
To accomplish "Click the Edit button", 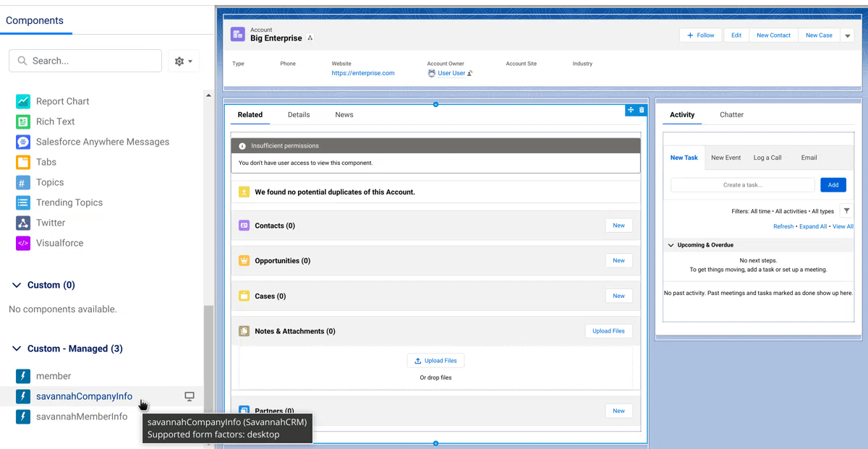I will pyautogui.click(x=736, y=35).
